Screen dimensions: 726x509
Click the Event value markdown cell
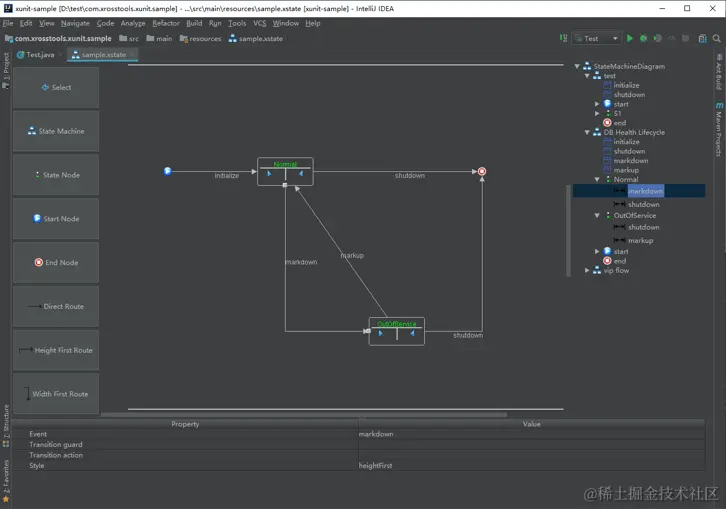coord(531,434)
